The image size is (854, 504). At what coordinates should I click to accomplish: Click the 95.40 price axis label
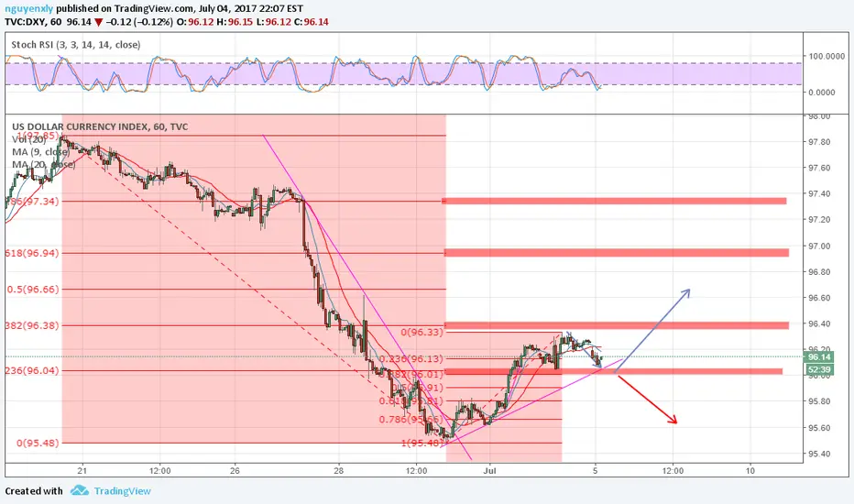pyautogui.click(x=819, y=454)
